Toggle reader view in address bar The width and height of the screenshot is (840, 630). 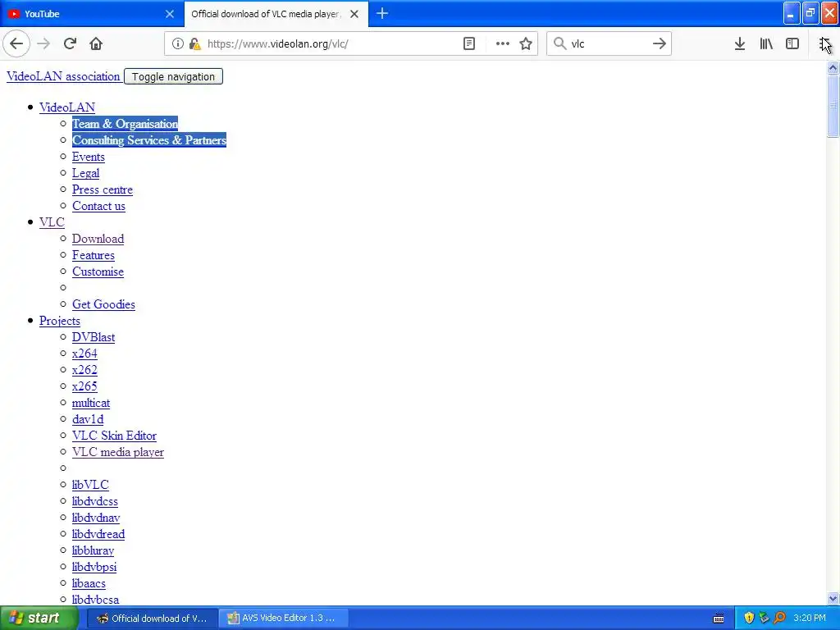(468, 43)
